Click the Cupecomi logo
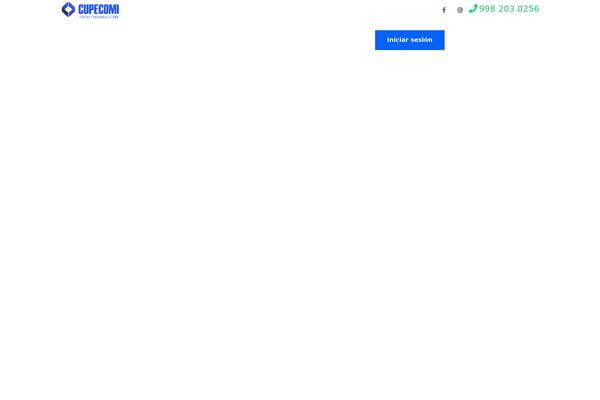This screenshot has height=400, width=600. pos(90,10)
